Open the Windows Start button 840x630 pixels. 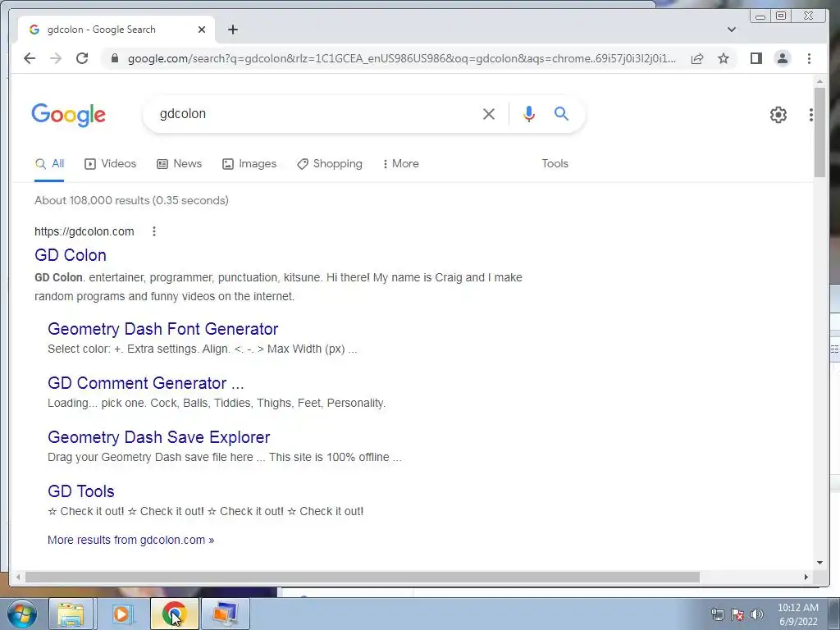(x=21, y=614)
